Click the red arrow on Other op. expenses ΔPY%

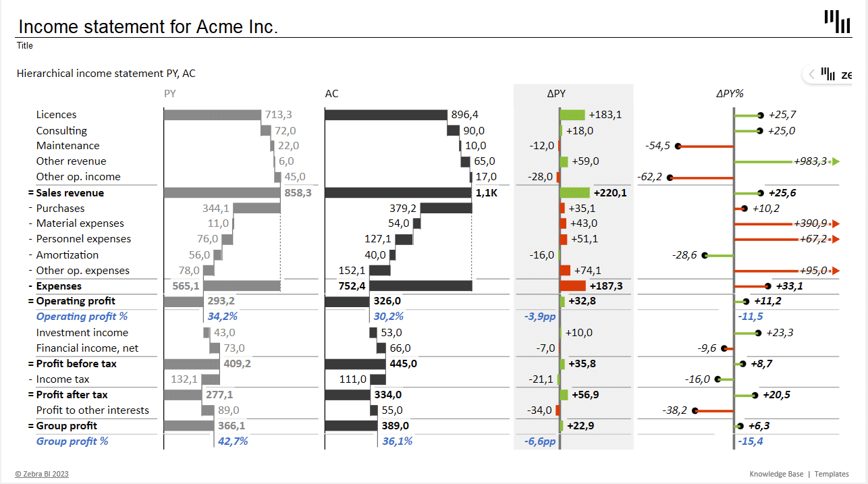click(x=836, y=271)
